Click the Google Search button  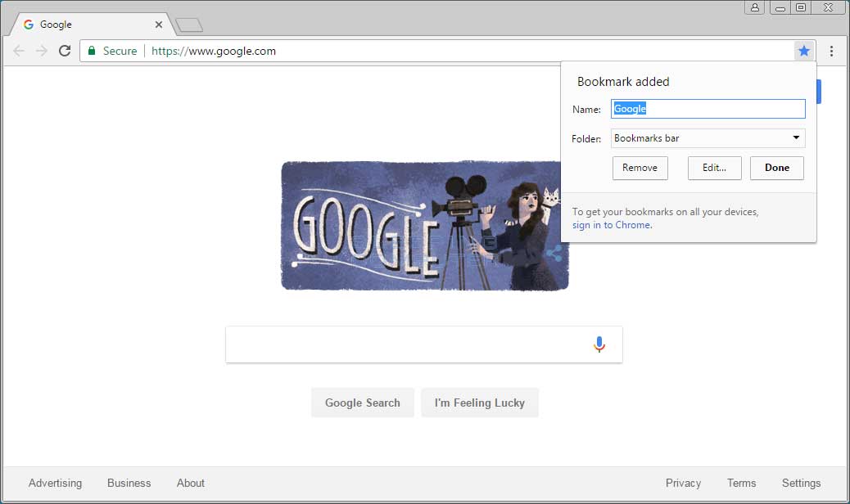(x=362, y=403)
